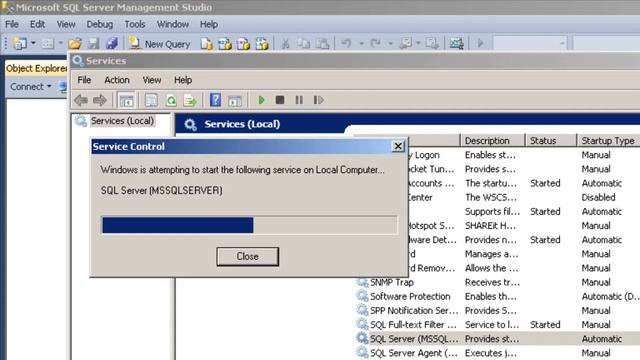Click the Refresh icon in the Services toolbar
Image resolution: width=640 pixels, height=360 pixels.
pos(171,100)
